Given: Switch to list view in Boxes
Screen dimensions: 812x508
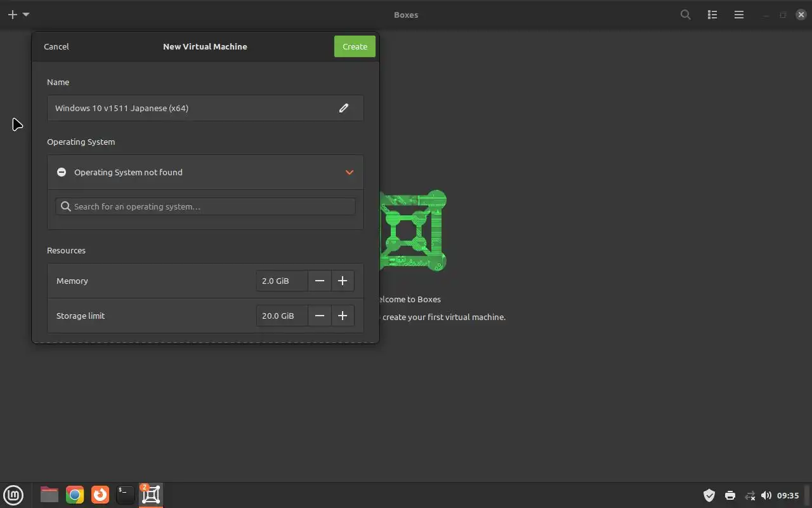Looking at the screenshot, I should click(712, 15).
